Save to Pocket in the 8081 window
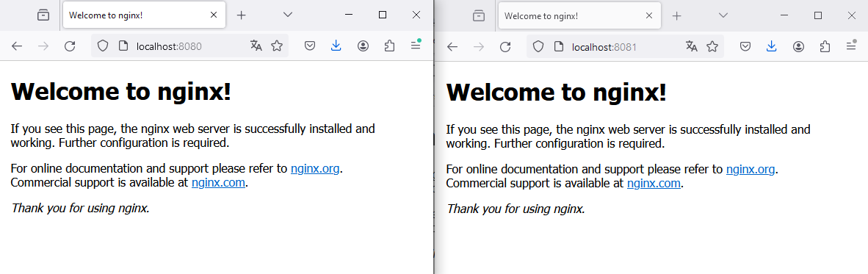868x274 pixels. [x=745, y=46]
